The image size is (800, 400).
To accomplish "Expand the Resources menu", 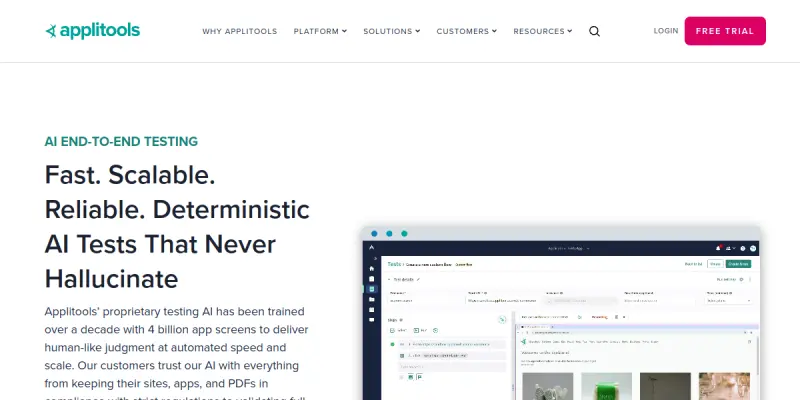I will [542, 31].
